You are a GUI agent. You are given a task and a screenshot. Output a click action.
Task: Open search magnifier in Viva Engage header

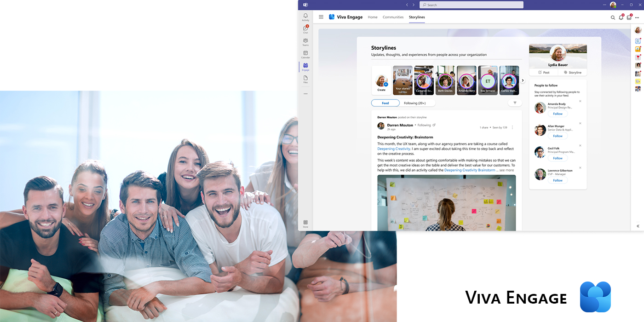click(613, 17)
